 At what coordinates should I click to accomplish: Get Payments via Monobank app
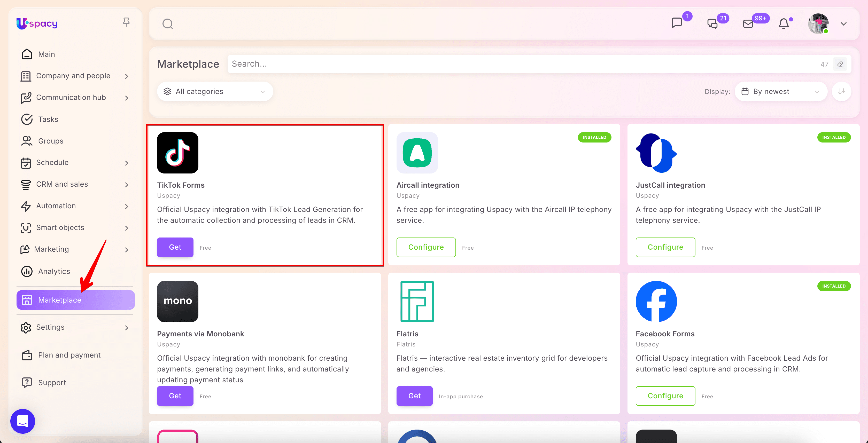pyautogui.click(x=175, y=396)
